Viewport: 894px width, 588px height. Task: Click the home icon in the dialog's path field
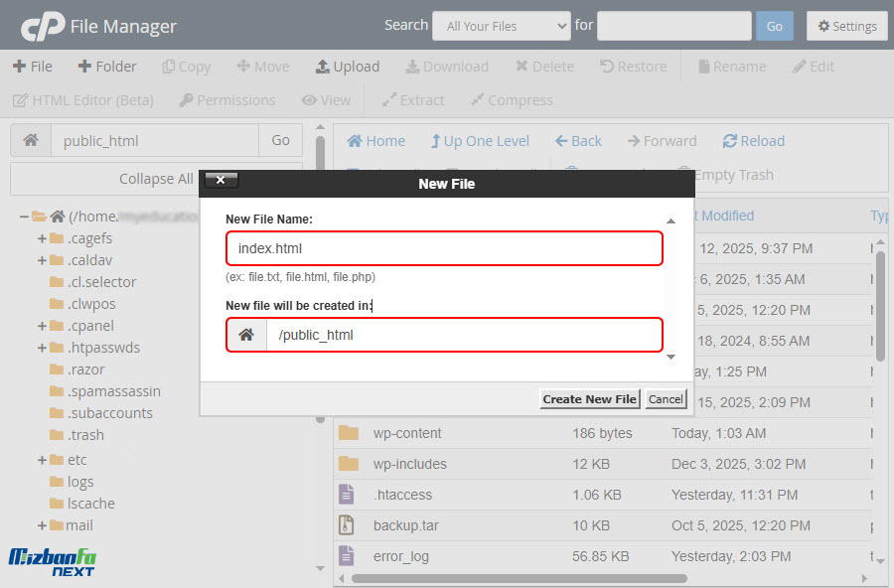point(246,335)
